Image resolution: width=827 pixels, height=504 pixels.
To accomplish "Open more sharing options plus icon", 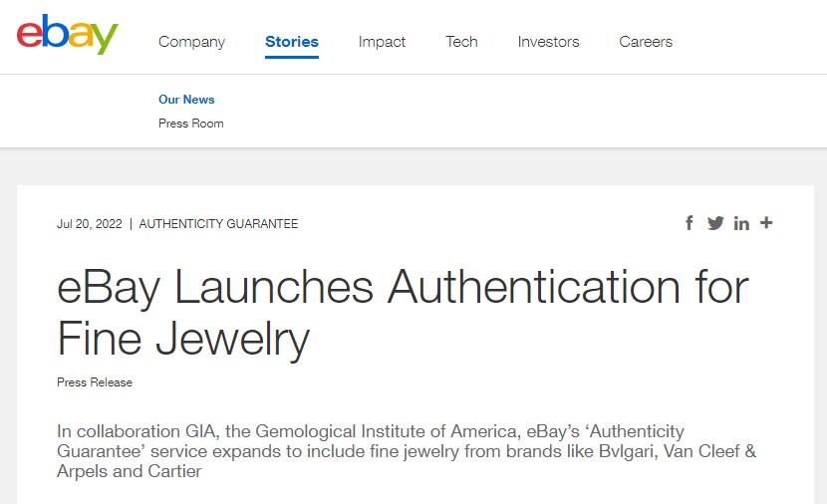I will (x=766, y=223).
